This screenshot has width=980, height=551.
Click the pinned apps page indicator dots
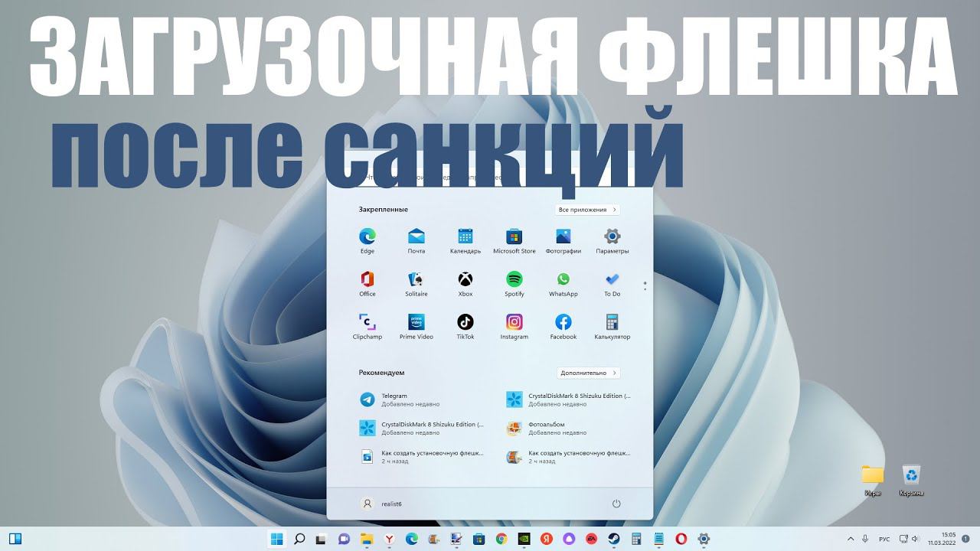pyautogui.click(x=645, y=286)
